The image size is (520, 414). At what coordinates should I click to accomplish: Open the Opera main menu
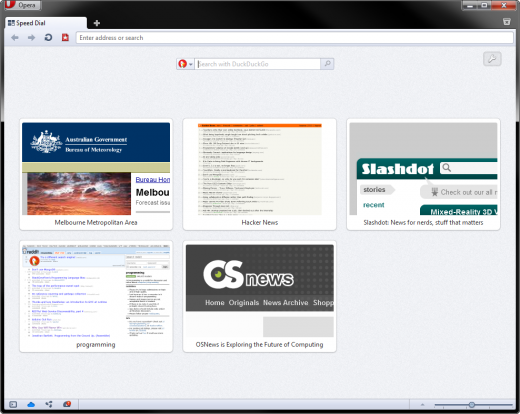pyautogui.click(x=22, y=5)
